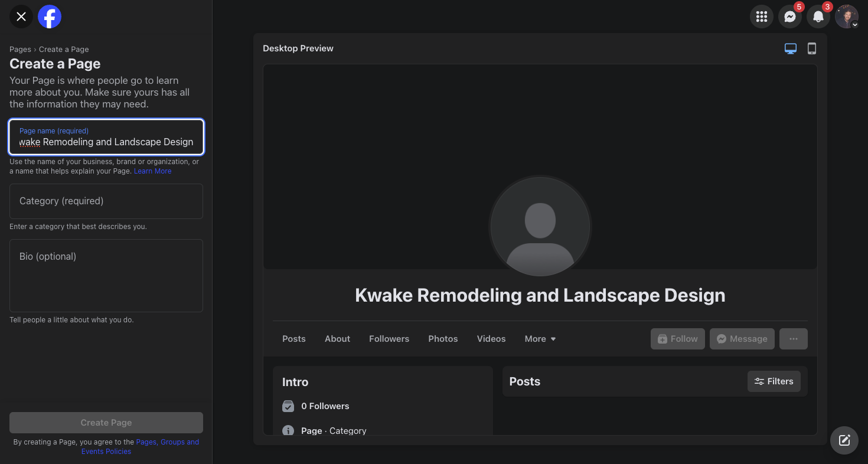Click the Create a Page breadcrumb text
868x464 pixels.
click(x=64, y=50)
